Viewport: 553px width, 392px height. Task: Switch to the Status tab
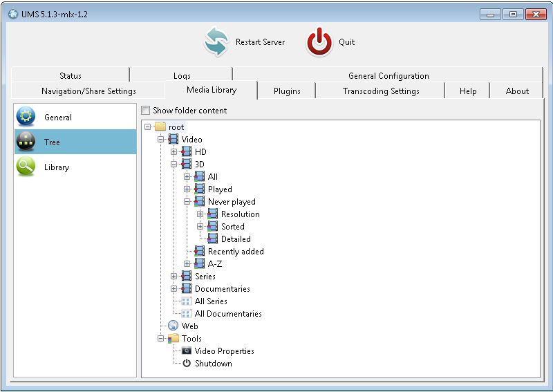click(71, 75)
